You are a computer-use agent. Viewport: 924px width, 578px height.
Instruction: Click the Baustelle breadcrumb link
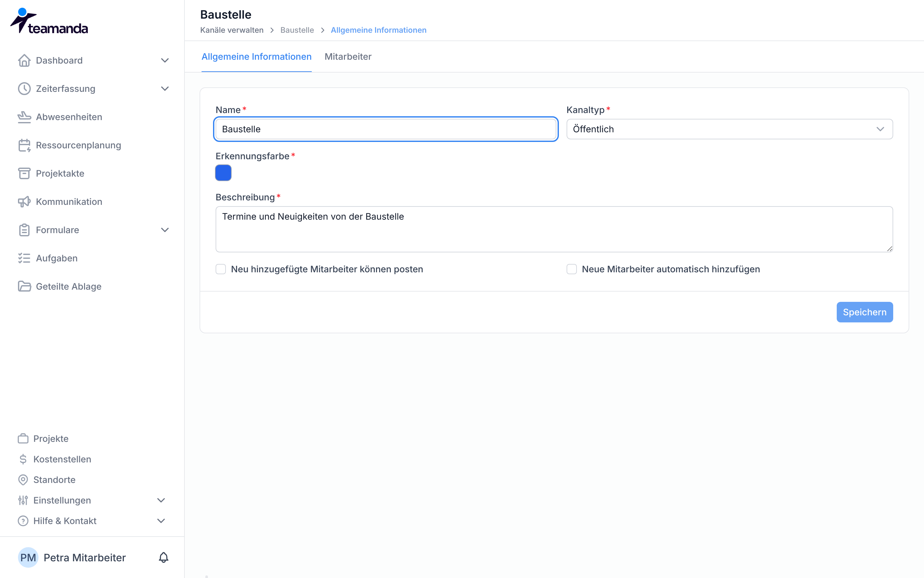[297, 30]
